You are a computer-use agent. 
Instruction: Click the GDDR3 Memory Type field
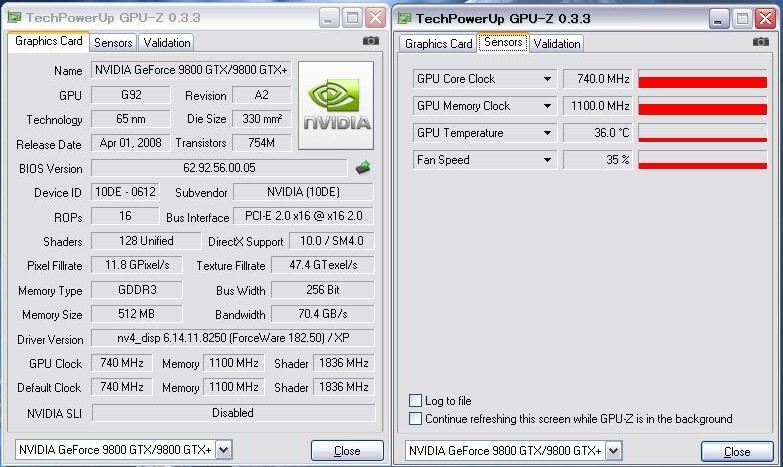[137, 290]
